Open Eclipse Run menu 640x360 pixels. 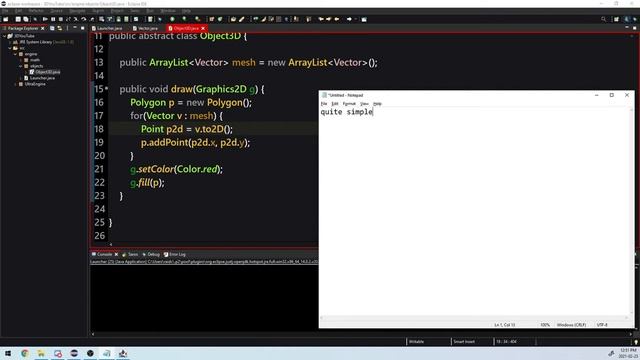click(150, 11)
